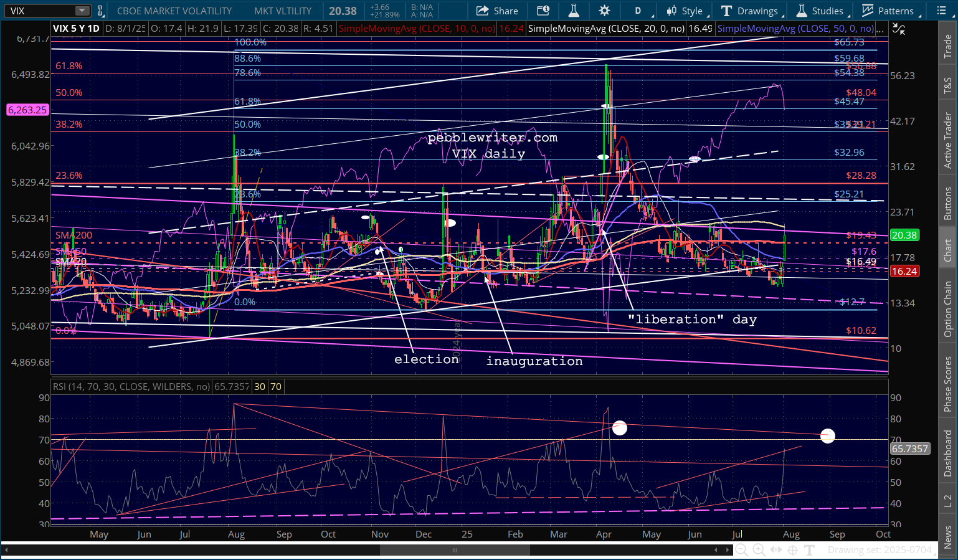Select the Chart sidebar tab
The image size is (958, 560).
pyautogui.click(x=947, y=250)
